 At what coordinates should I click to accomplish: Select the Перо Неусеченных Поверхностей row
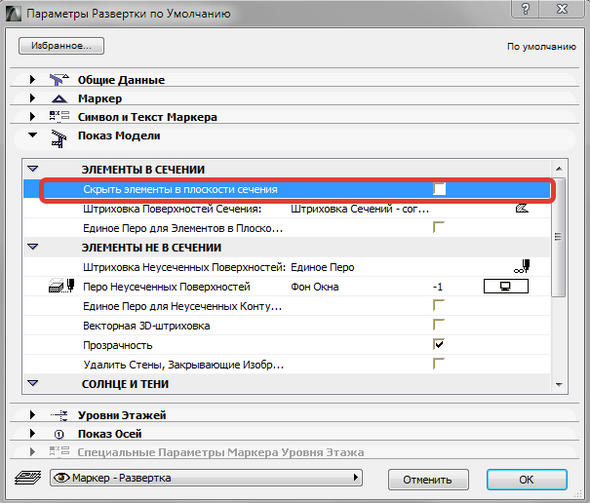pyautogui.click(x=287, y=287)
